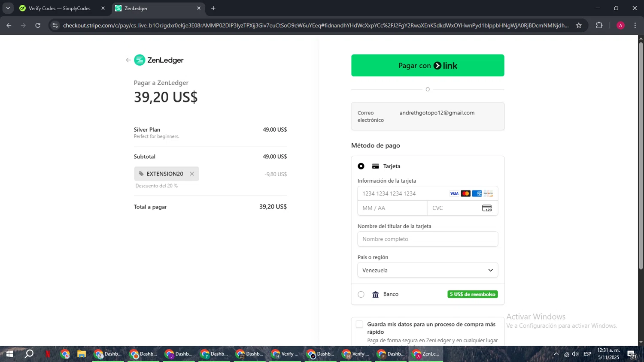Select the Banco payment radio button

point(361,294)
